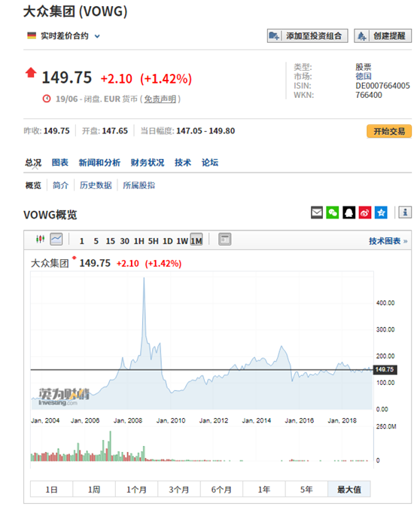Viewport: 420px width, 510px height.
Task: Click the German flag icon
Action: (32, 35)
